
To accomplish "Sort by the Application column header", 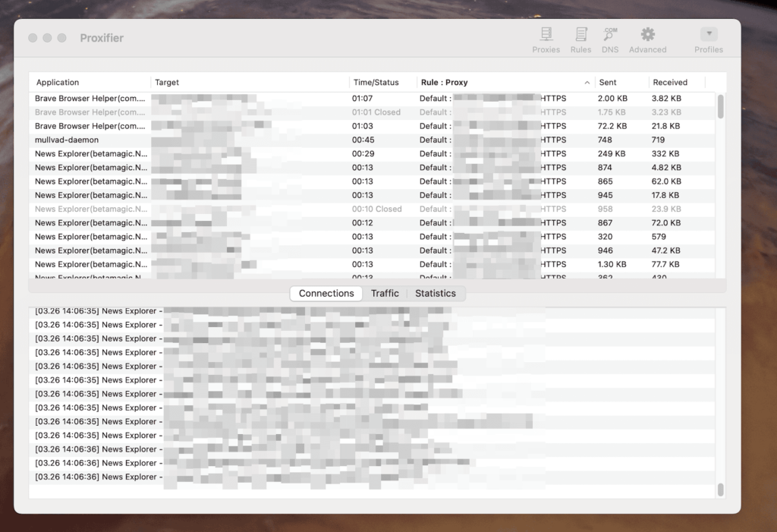I will [57, 82].
